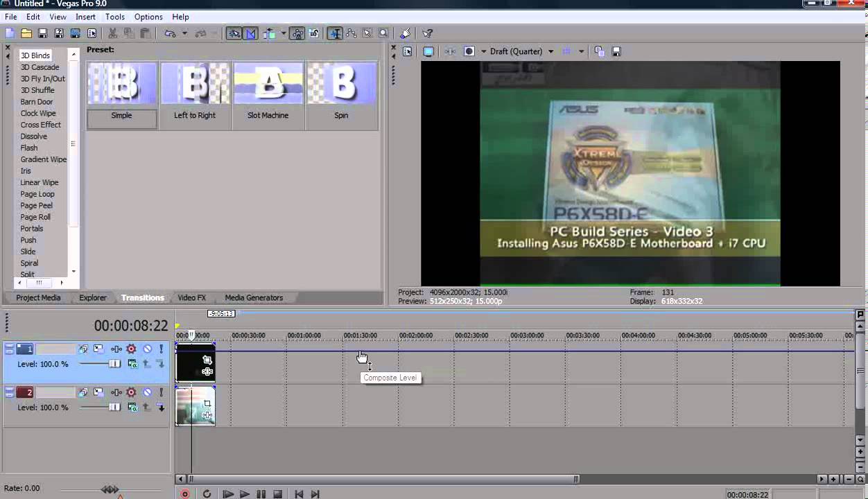
Task: Switch to the Video FX tab
Action: click(x=192, y=297)
